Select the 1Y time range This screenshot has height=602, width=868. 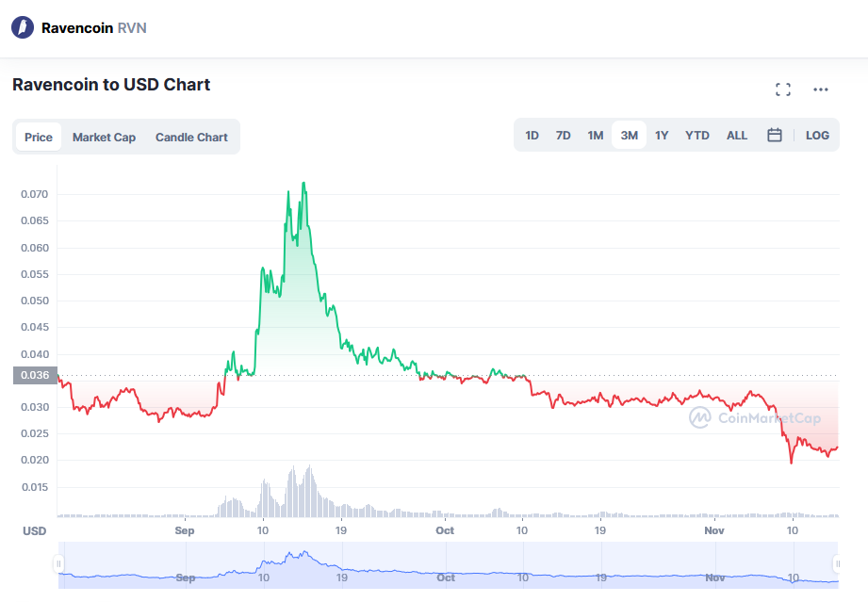pyautogui.click(x=662, y=135)
